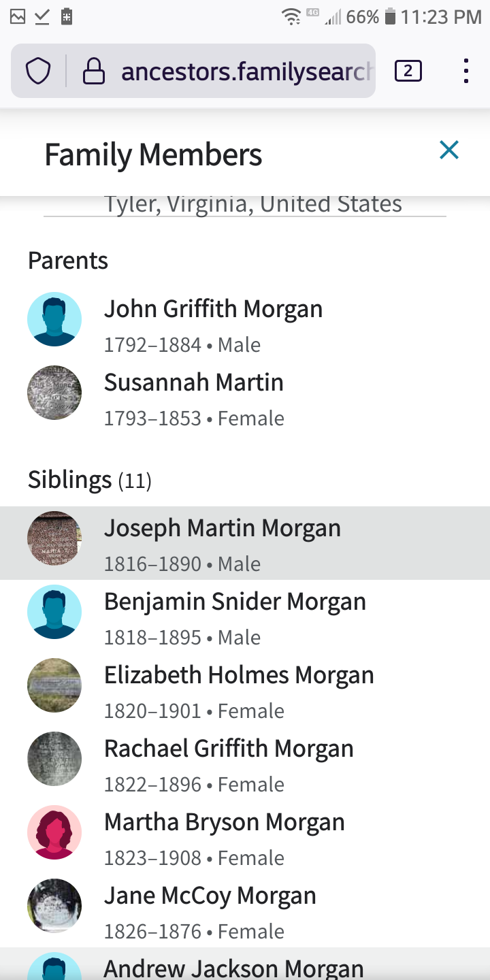The height and width of the screenshot is (980, 490).
Task: Tap Martha Bryson Morgan's pink female avatar
Action: (54, 832)
